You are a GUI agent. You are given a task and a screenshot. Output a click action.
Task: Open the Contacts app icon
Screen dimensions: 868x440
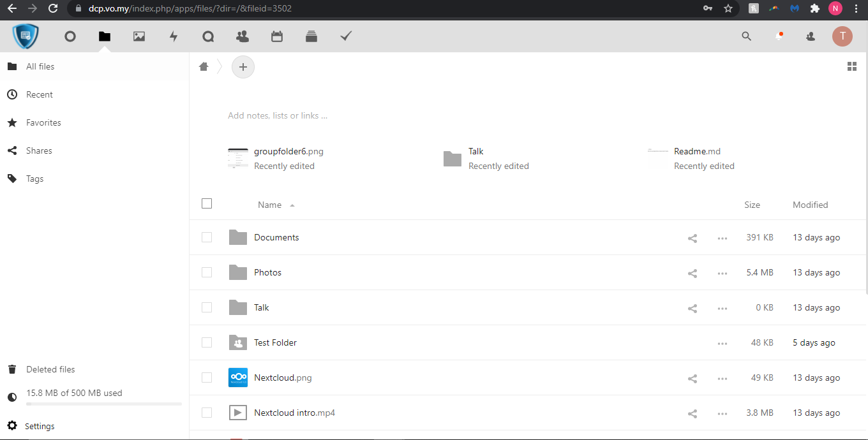point(243,36)
